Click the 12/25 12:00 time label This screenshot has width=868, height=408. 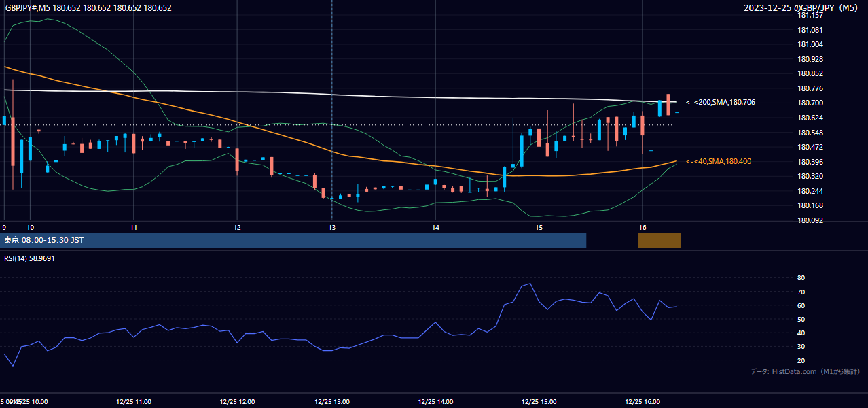coord(237,402)
